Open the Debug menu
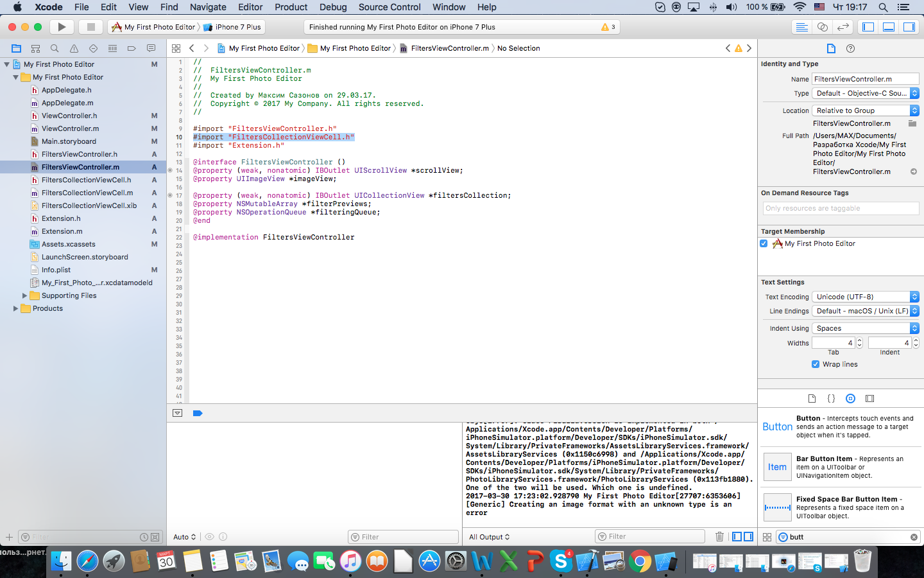Image resolution: width=924 pixels, height=578 pixels. click(x=333, y=7)
